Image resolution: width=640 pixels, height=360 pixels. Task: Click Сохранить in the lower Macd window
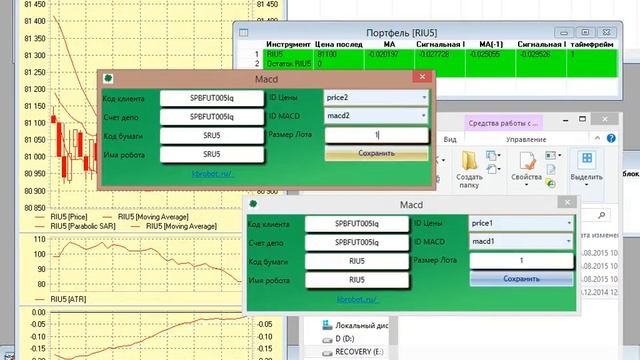point(521,279)
